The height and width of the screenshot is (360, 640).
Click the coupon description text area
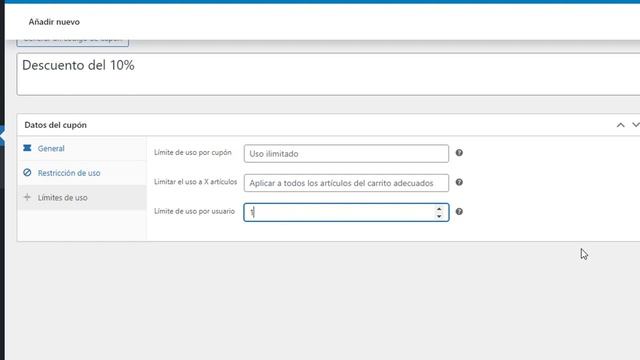pos(328,74)
